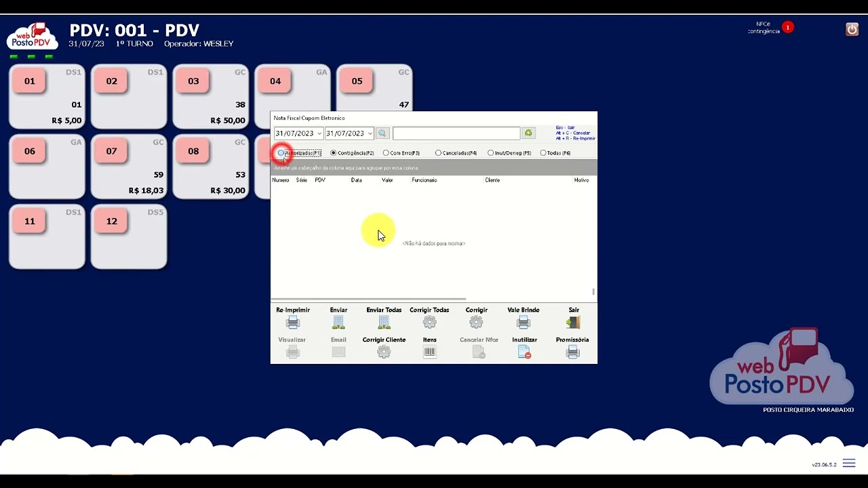
Task: Select the Todas (F6) radio button
Action: [543, 153]
